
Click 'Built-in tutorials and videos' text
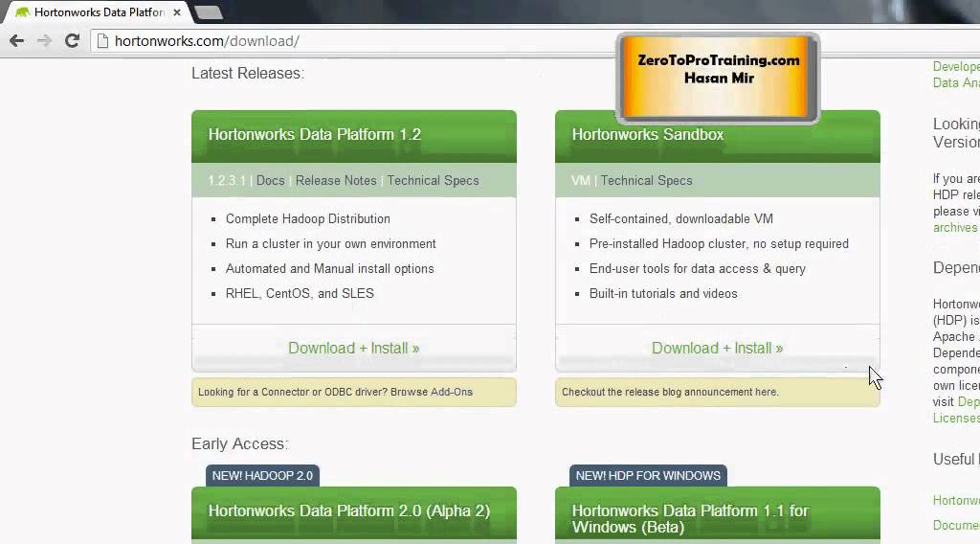663,294
